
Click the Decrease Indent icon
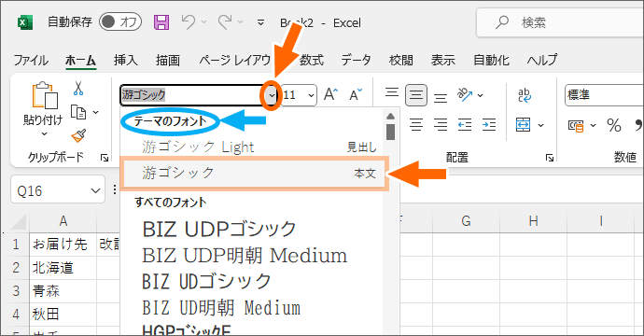pyautogui.click(x=465, y=125)
